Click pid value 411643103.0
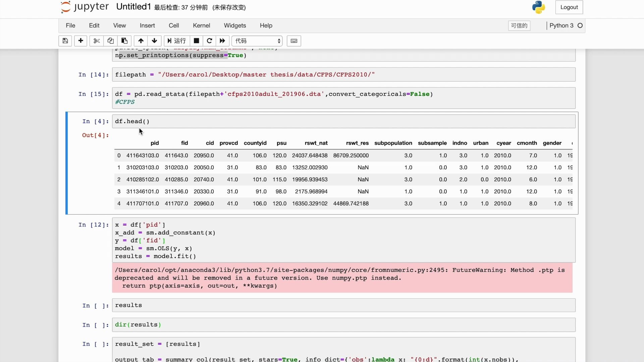Screen dimensions: 644x362 [143, 156]
